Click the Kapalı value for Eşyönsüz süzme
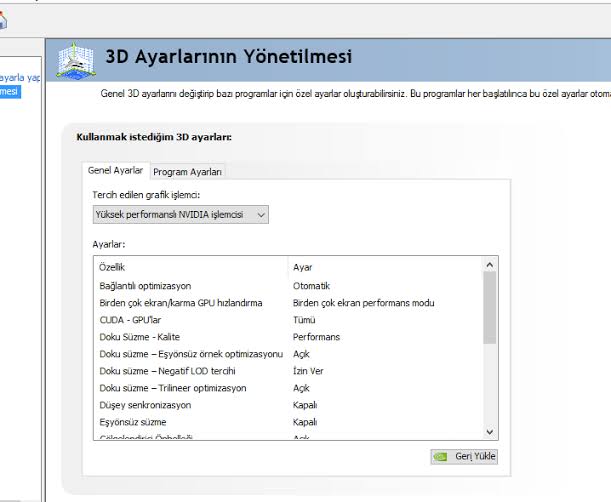Image resolution: width=611 pixels, height=502 pixels. click(x=305, y=422)
